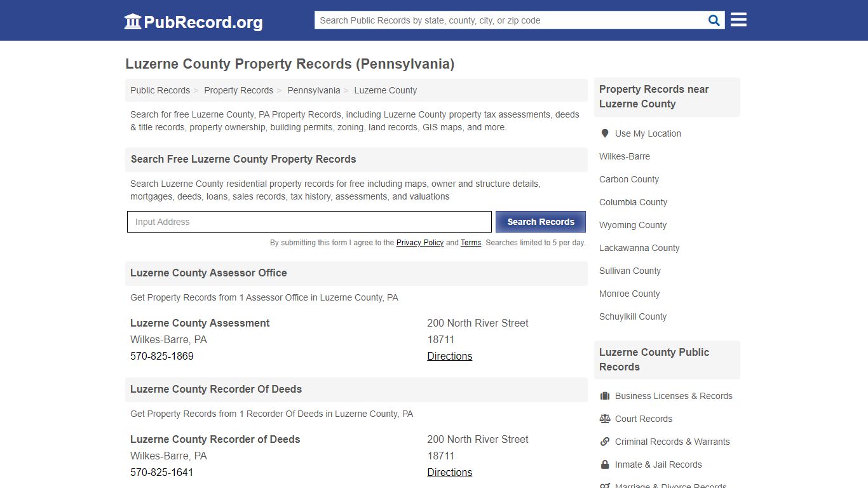Open Monroe County property records
This screenshot has width=868, height=488.
pos(630,294)
